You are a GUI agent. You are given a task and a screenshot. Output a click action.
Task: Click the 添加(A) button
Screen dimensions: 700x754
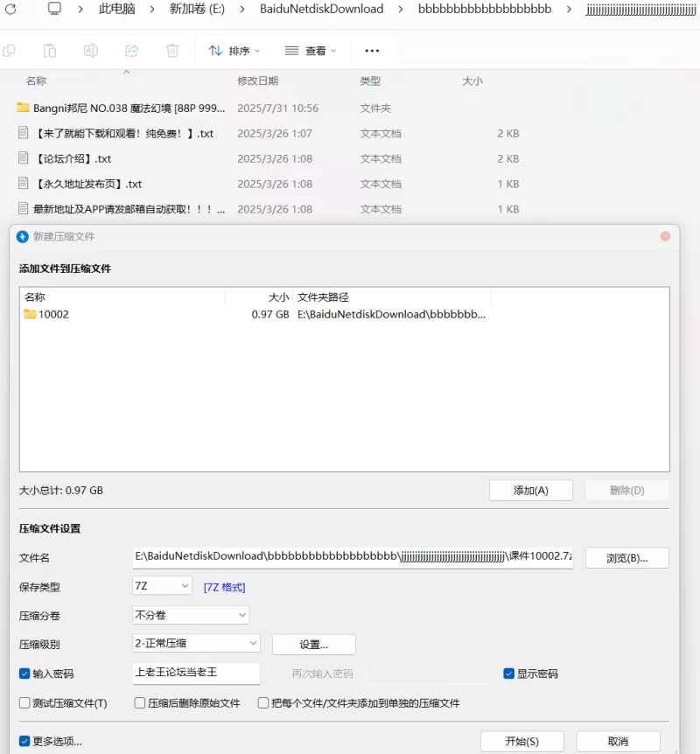[531, 491]
